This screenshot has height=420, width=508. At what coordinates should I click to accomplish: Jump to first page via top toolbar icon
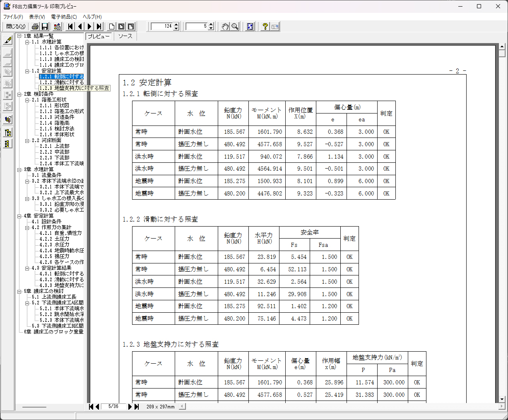70,27
